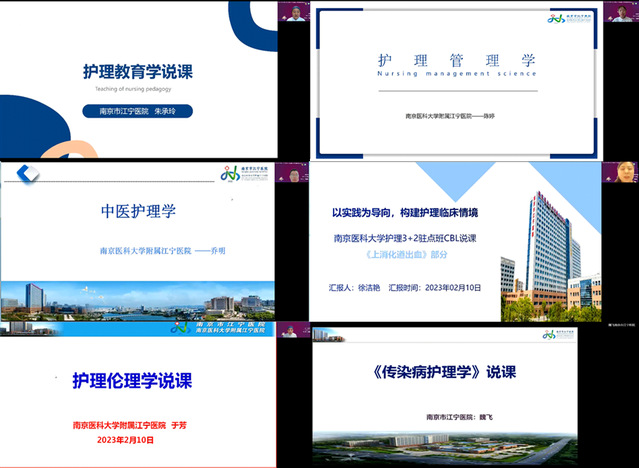Click the 护理管理学 slide heading
Viewport: 639px width, 468px height.
[456, 59]
